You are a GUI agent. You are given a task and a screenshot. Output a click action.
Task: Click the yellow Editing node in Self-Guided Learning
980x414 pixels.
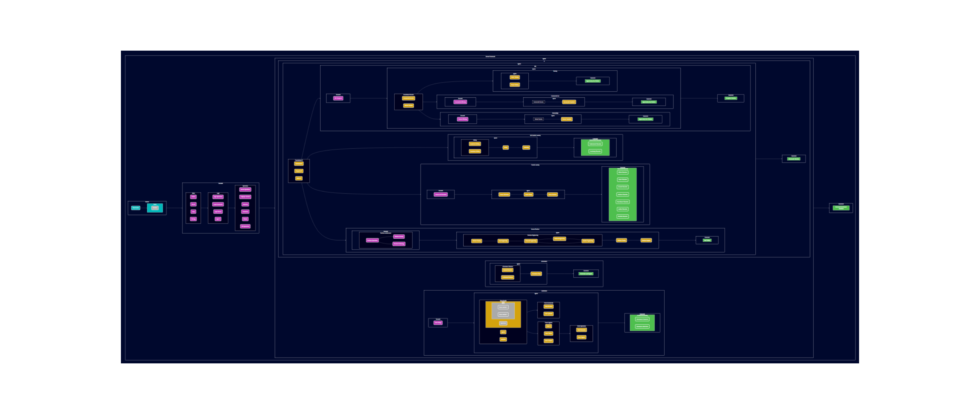tap(505, 148)
